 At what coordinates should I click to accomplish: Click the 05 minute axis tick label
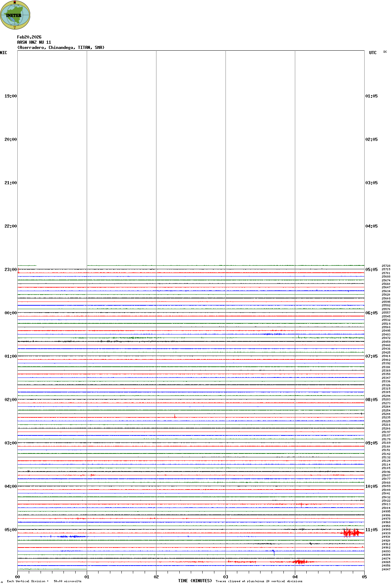click(x=364, y=577)
